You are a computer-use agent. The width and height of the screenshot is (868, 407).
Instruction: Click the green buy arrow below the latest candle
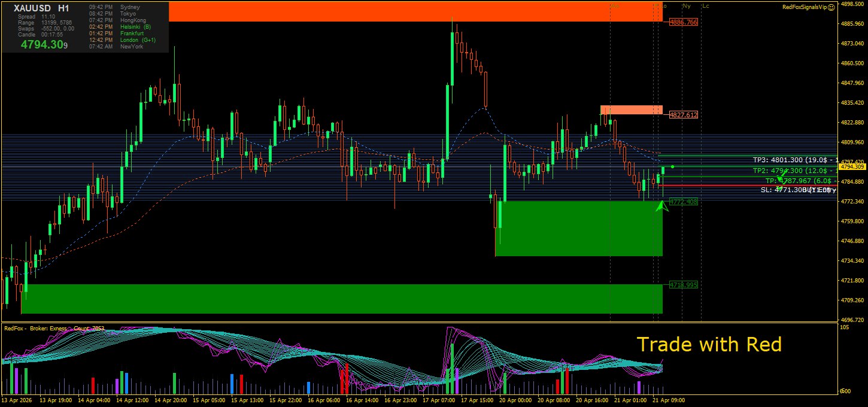point(661,206)
